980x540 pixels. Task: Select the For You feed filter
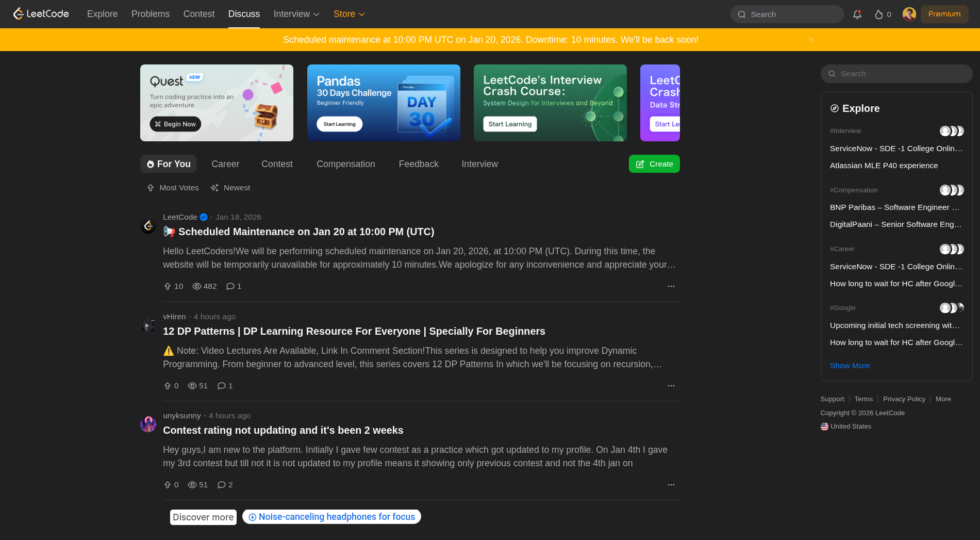(x=168, y=164)
